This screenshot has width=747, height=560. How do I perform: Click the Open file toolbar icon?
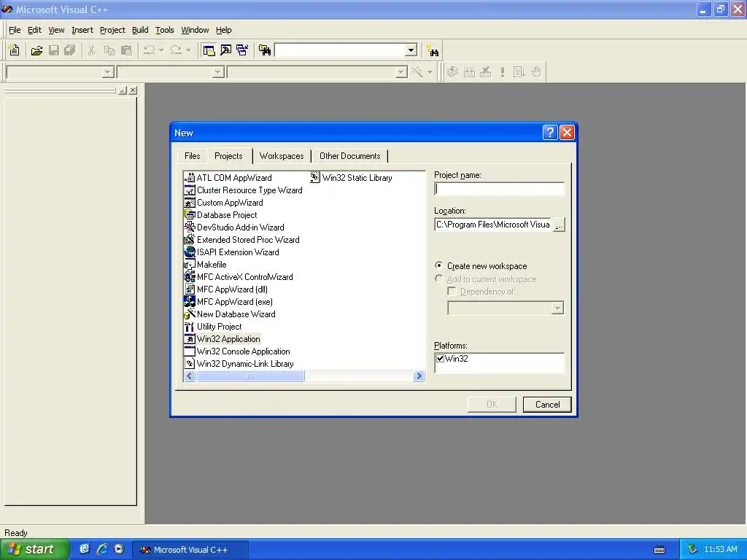pos(36,50)
